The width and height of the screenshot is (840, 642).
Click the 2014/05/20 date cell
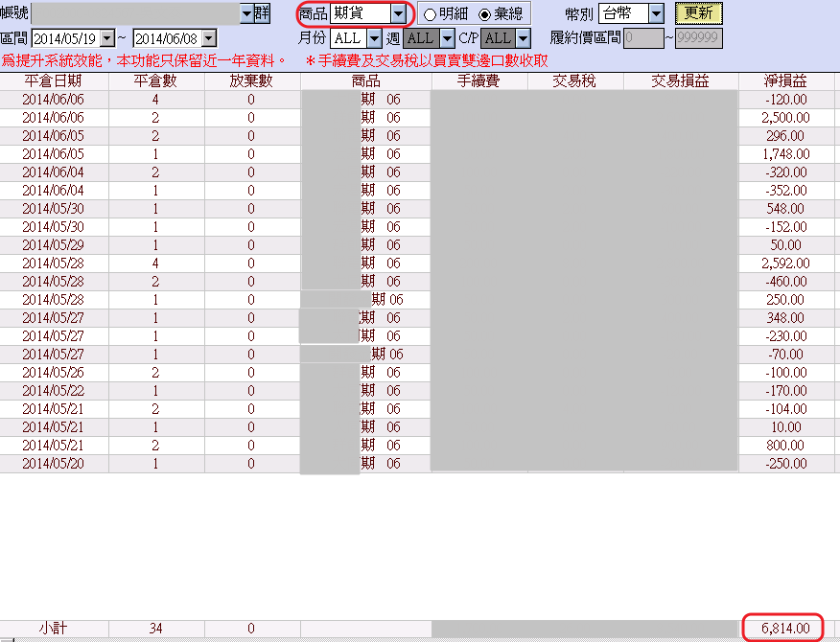pyautogui.click(x=54, y=464)
